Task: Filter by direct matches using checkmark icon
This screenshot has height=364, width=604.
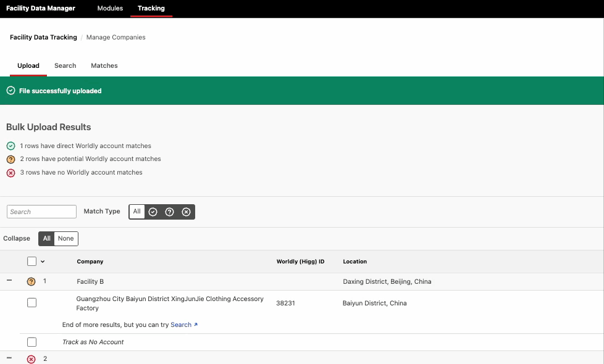Action: coord(153,212)
